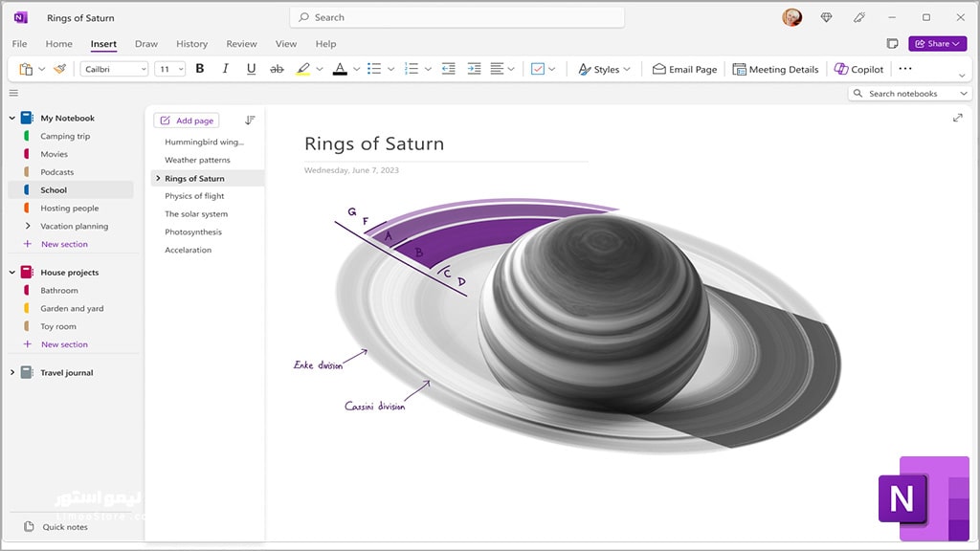Decrease indent of the paragraph
This screenshot has width=980, height=551.
coord(449,69)
